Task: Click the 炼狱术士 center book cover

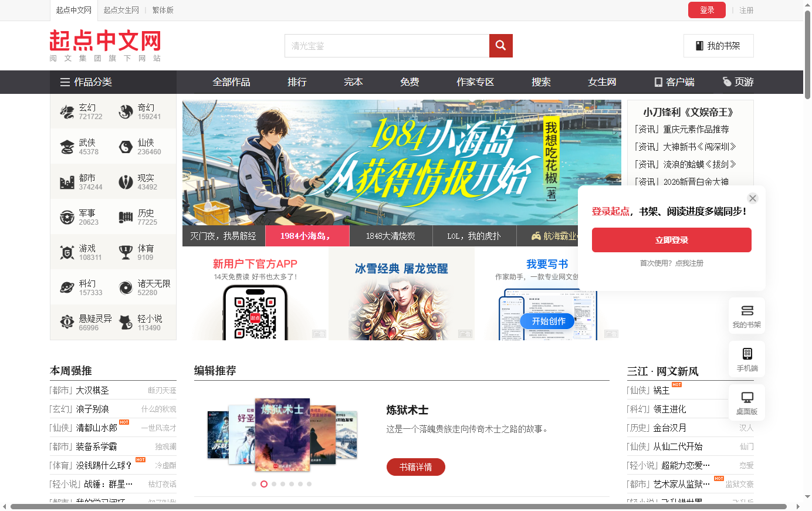Action: point(282,435)
